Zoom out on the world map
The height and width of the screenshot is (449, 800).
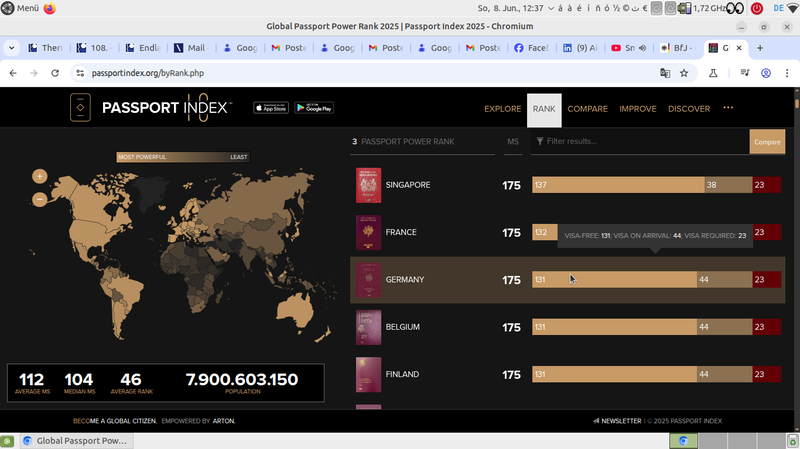point(40,199)
